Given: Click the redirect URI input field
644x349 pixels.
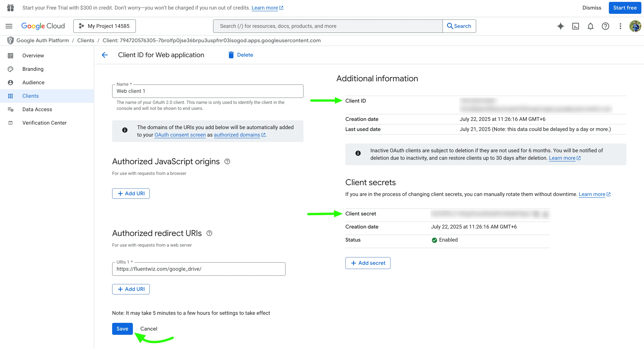Looking at the screenshot, I should pos(198,269).
